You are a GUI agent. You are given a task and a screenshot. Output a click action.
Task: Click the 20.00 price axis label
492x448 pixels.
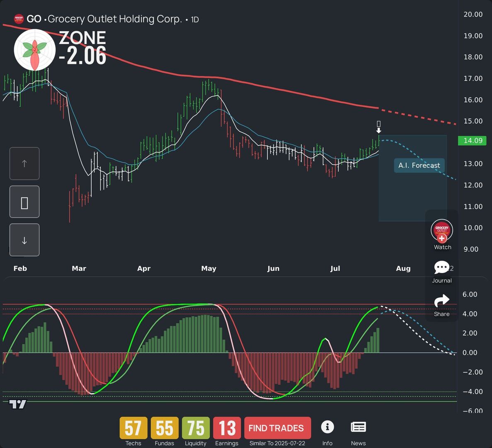click(473, 14)
